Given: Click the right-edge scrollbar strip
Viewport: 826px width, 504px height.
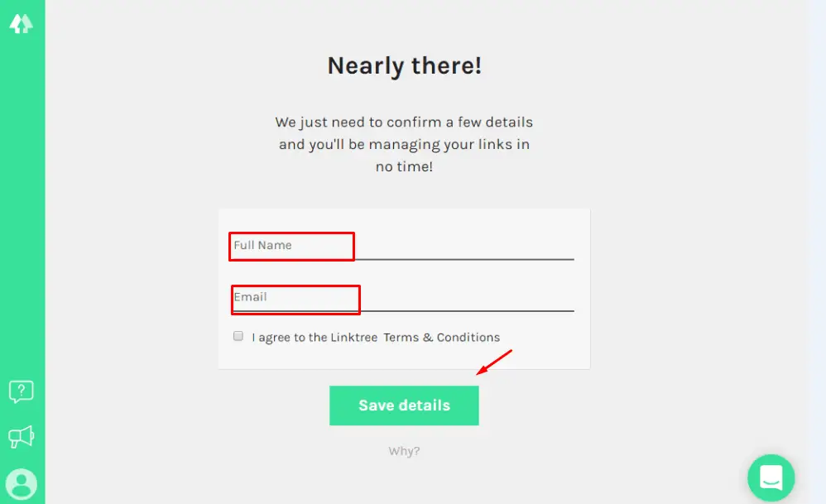Looking at the screenshot, I should tap(817, 248).
